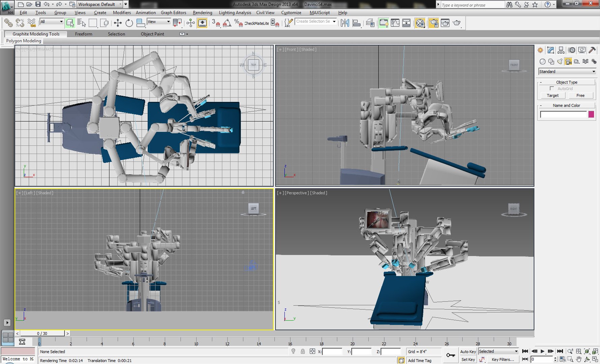Activate the Select Object tool
This screenshot has height=364, width=600.
[70, 23]
